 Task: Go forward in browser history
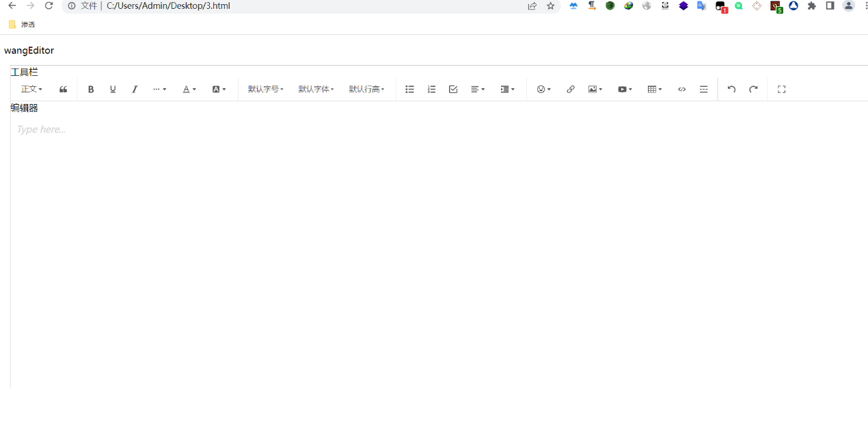(x=30, y=5)
